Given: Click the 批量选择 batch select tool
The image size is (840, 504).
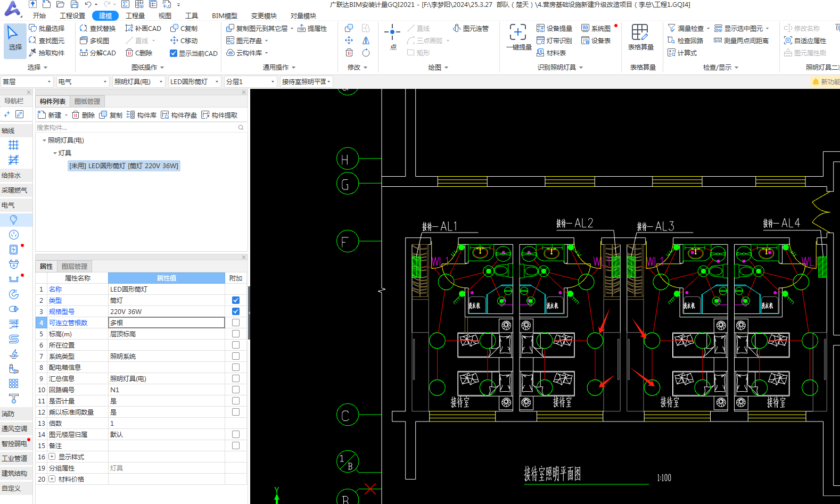Looking at the screenshot, I should [46, 28].
